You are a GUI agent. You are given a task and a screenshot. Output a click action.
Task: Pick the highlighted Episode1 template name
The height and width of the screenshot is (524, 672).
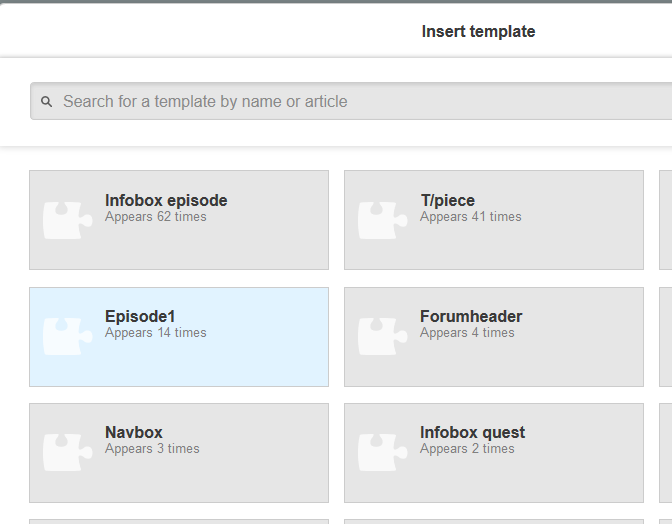140,316
